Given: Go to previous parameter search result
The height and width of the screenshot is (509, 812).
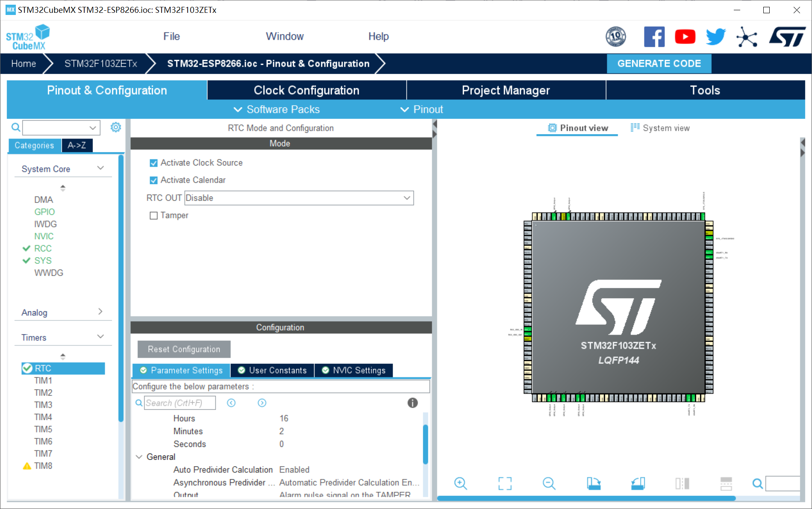Looking at the screenshot, I should [231, 403].
